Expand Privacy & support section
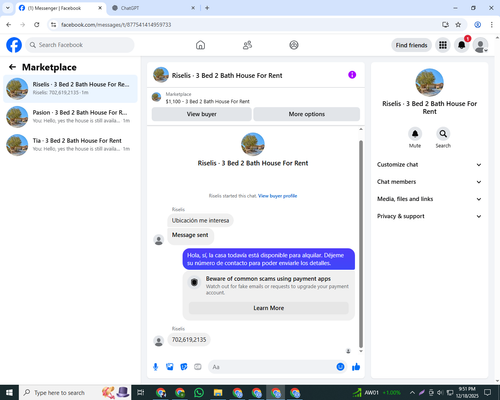 pyautogui.click(x=429, y=216)
